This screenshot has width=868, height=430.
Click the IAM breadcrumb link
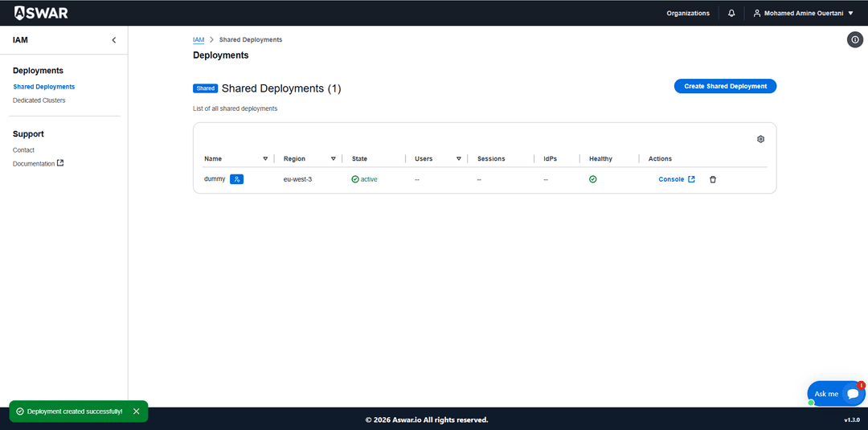(199, 39)
